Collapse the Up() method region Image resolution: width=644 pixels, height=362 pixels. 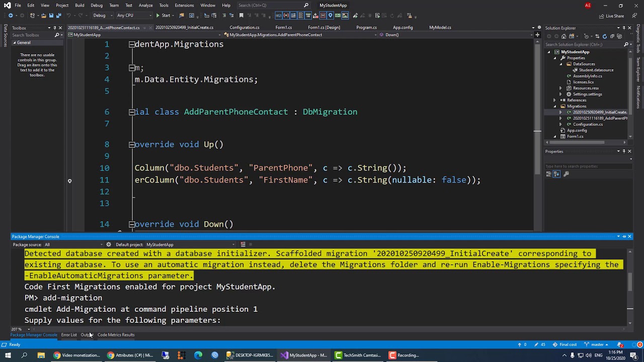point(131,145)
